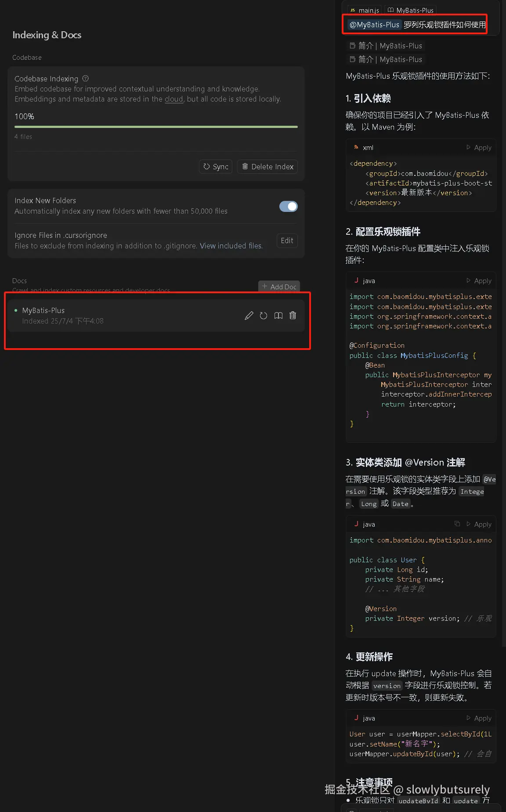Click the '4. 更新操作' heading
The image size is (506, 812).
[x=369, y=657]
